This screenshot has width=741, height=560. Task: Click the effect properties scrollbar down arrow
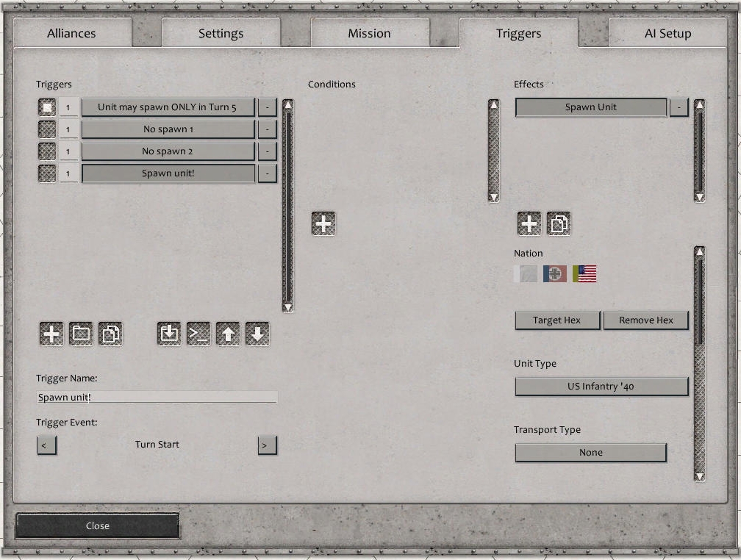tap(700, 476)
